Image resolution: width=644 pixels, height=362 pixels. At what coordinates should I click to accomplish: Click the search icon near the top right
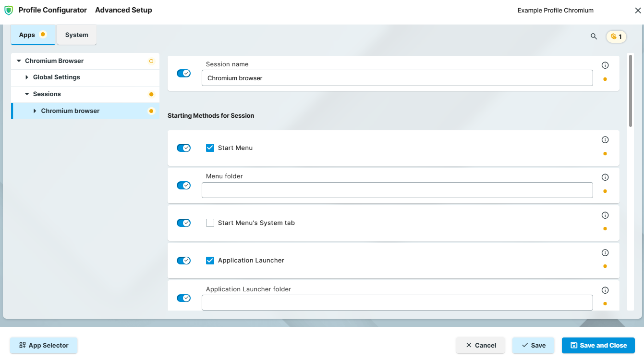click(594, 36)
